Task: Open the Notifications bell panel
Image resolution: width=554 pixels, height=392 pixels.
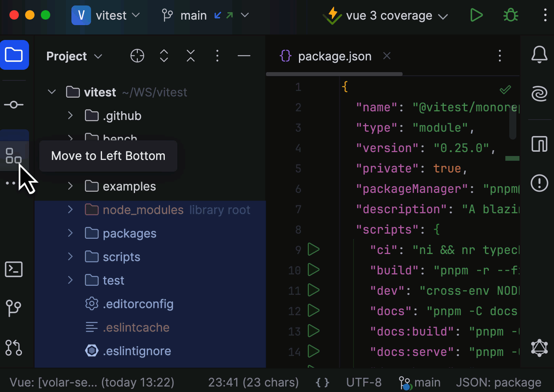Action: point(539,54)
